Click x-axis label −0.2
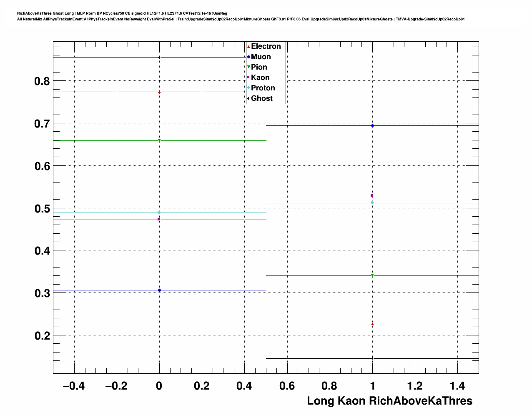This screenshot has height=415, width=532. [116, 386]
